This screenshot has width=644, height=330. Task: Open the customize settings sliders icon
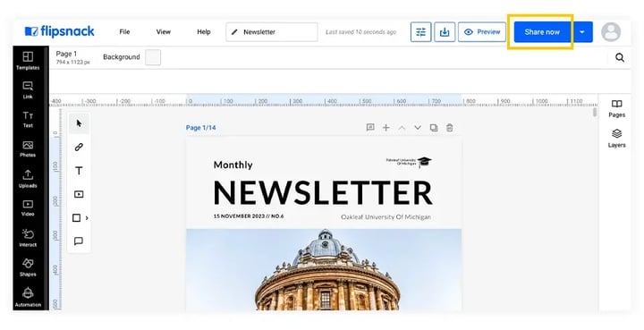pos(421,32)
